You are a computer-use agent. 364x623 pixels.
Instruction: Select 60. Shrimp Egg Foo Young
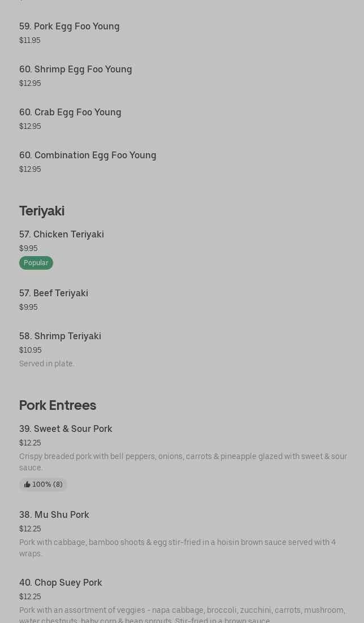coord(76,69)
